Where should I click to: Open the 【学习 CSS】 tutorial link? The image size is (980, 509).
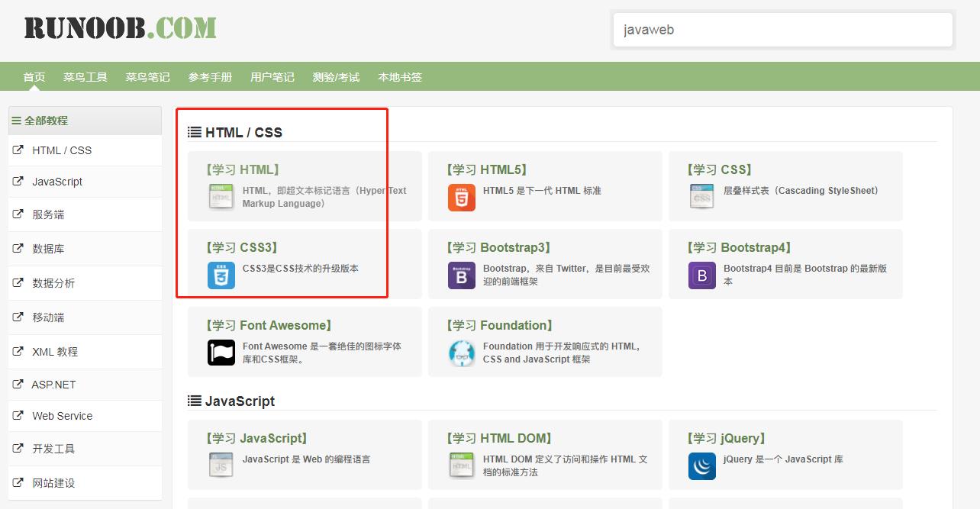pyautogui.click(x=720, y=169)
